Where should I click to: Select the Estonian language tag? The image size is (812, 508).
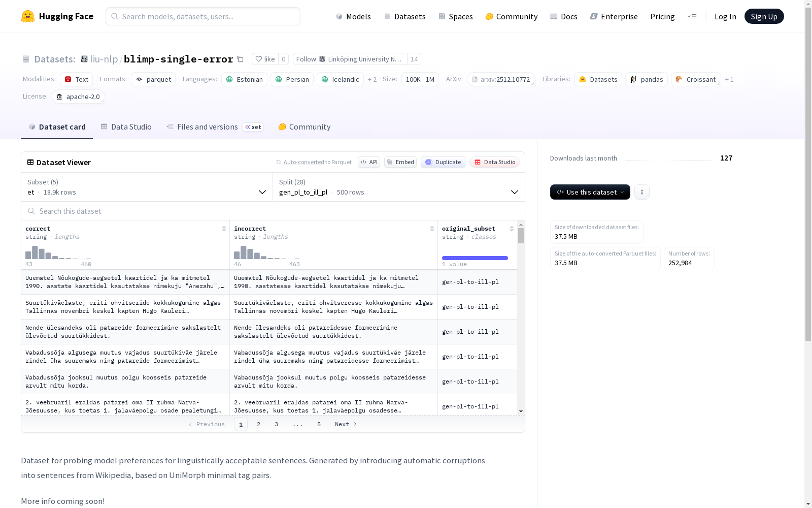pyautogui.click(x=244, y=79)
